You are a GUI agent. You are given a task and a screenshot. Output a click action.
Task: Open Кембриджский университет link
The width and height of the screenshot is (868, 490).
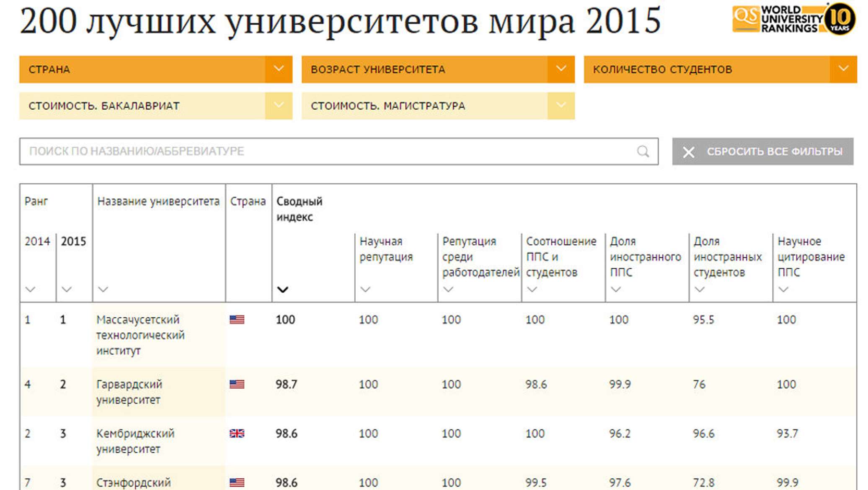tap(135, 441)
